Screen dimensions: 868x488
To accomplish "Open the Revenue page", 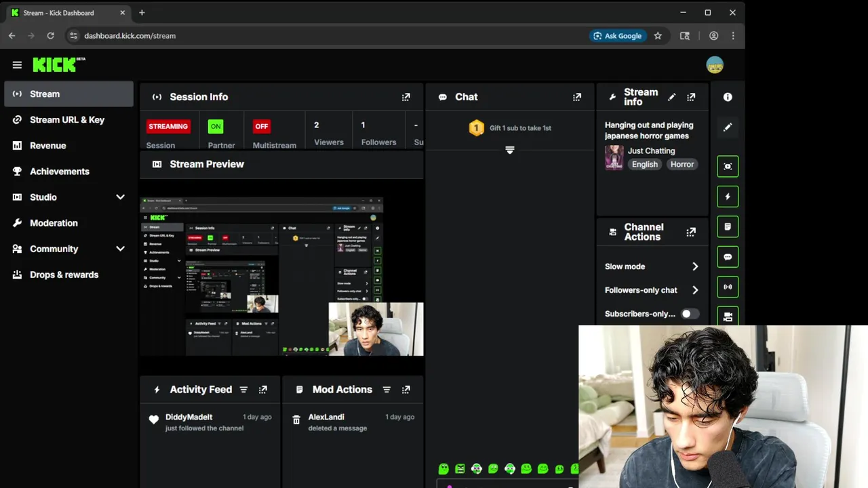I will (x=68, y=146).
